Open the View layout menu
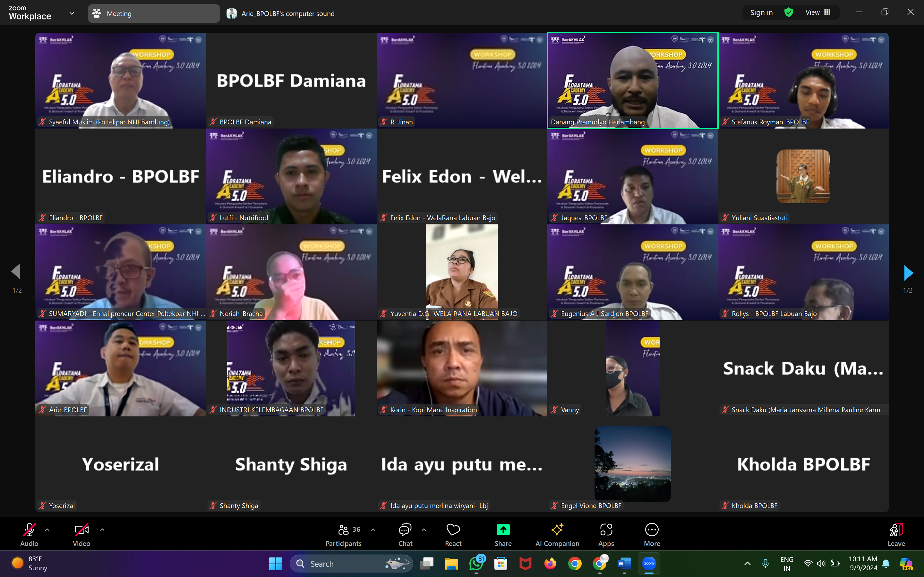The image size is (924, 577). pos(818,12)
